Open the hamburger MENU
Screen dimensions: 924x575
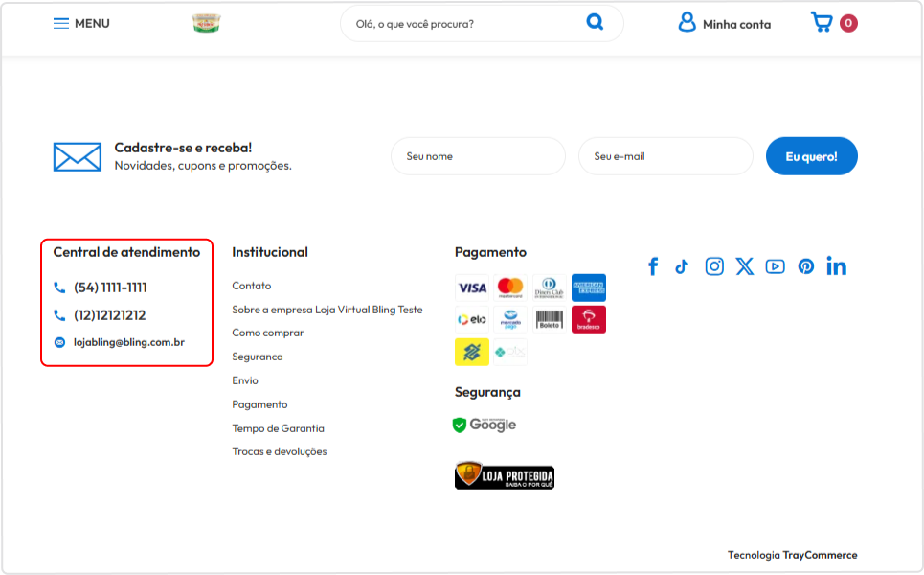tap(81, 24)
